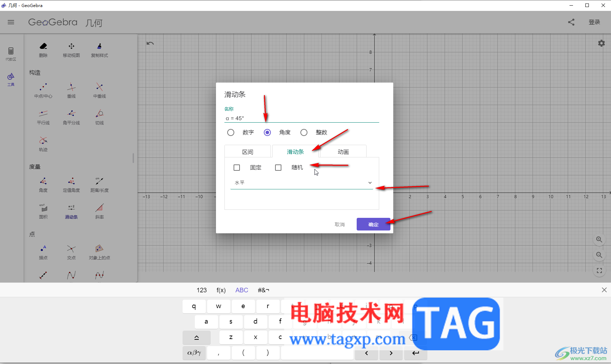611x364 pixels.
Task: Open the Horizontal (水平) orientation dropdown
Action: click(302, 183)
